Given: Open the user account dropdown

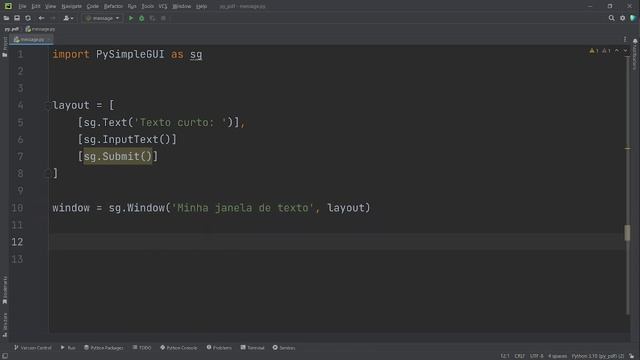Looking at the screenshot, I should coord(68,18).
